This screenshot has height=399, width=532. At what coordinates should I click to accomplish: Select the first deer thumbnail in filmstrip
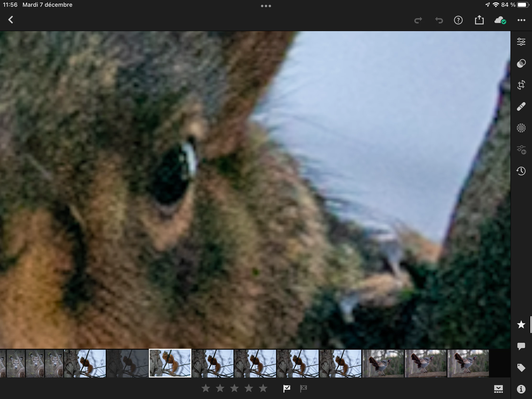tap(16, 363)
